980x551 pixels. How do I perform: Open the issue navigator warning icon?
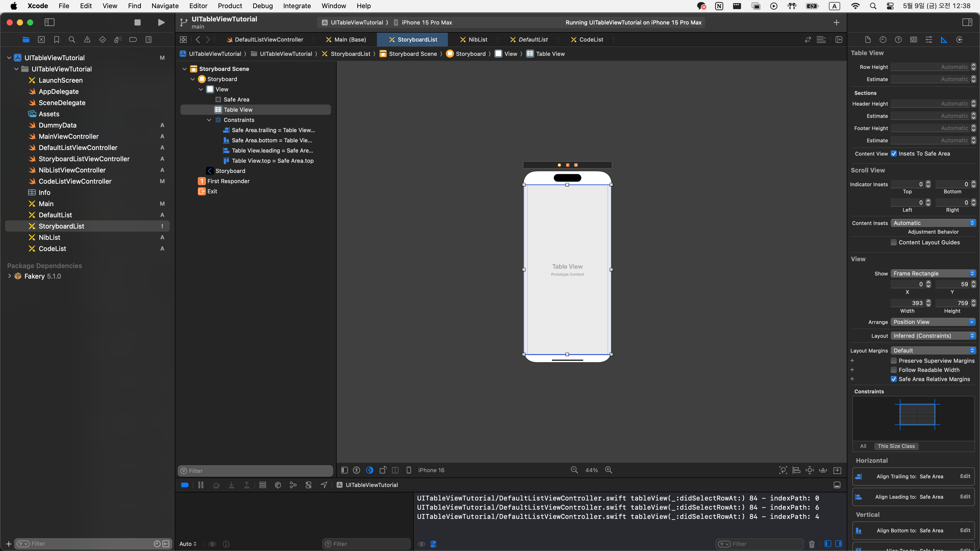(87, 40)
